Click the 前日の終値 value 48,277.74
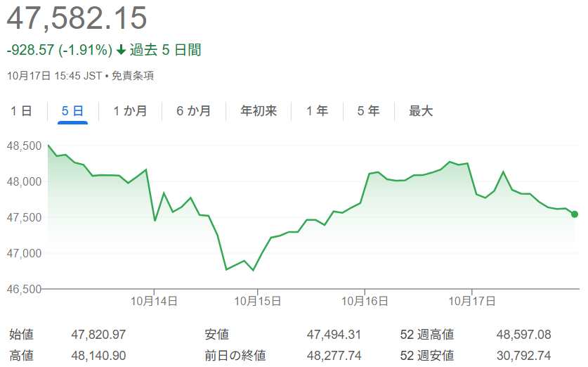 coord(334,356)
